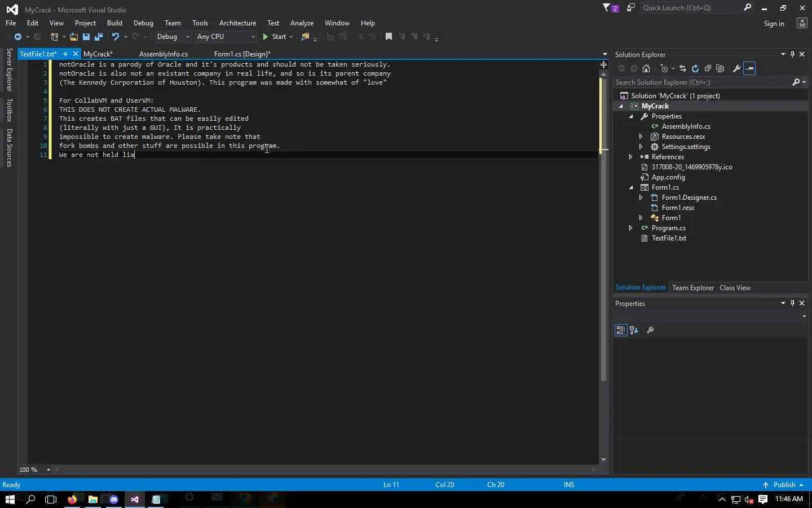Screen dimensions: 812x508
Task: Click the Sign in link
Action: tap(774, 24)
